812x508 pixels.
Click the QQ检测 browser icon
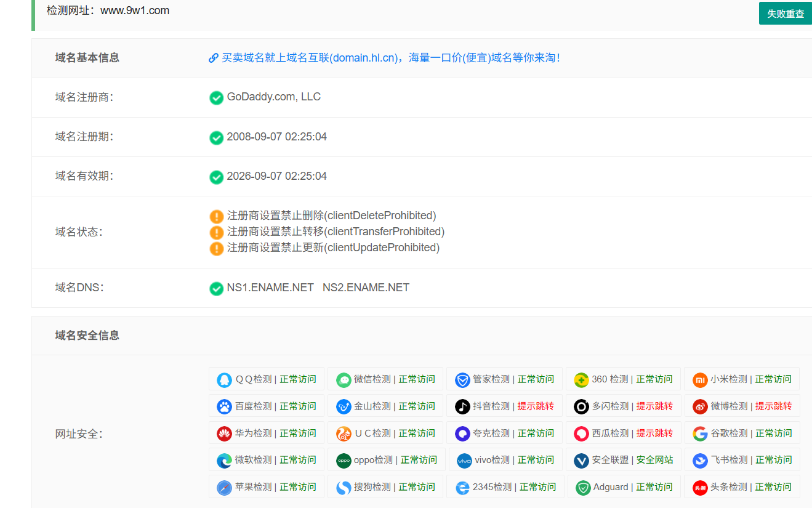pyautogui.click(x=223, y=379)
